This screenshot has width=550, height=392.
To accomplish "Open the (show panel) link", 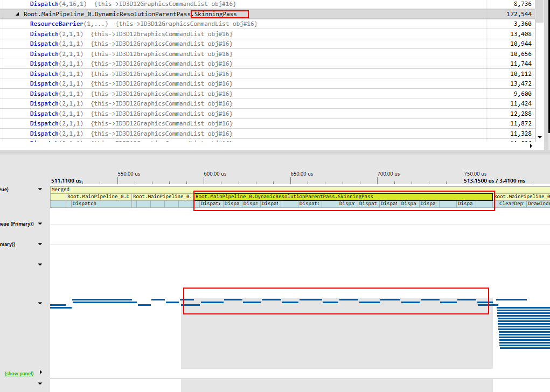I will (x=19, y=373).
